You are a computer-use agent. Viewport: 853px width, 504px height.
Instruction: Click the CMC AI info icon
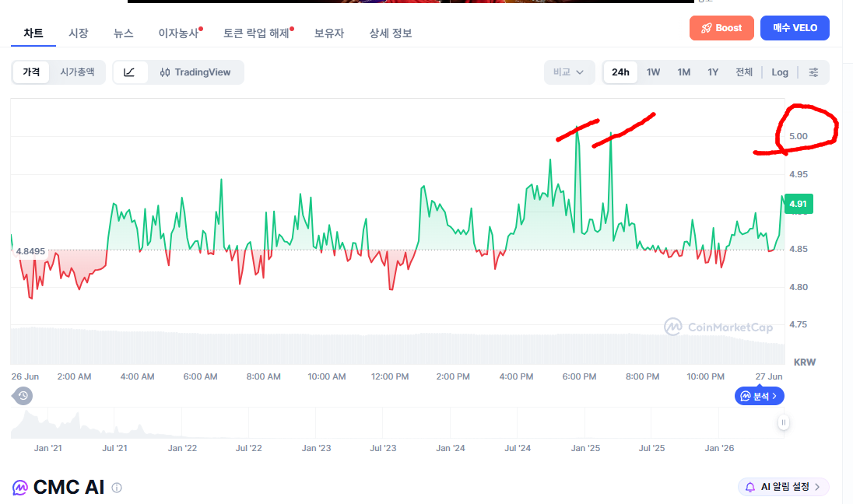point(117,488)
